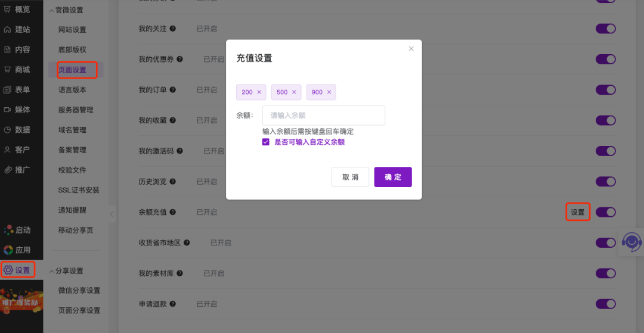Open the 建站 site builder section
The image size is (644, 333).
tap(17, 30)
